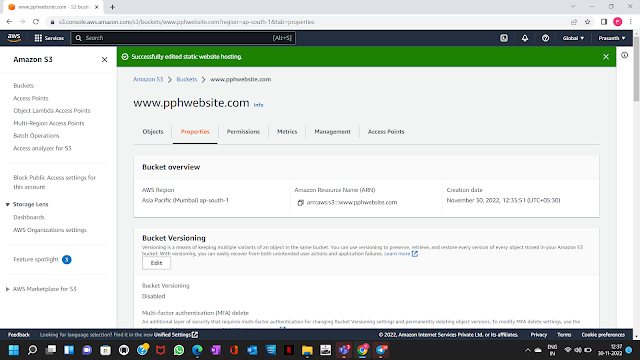Close the www.pphwebsite.com browser tab

pyautogui.click(x=97, y=7)
